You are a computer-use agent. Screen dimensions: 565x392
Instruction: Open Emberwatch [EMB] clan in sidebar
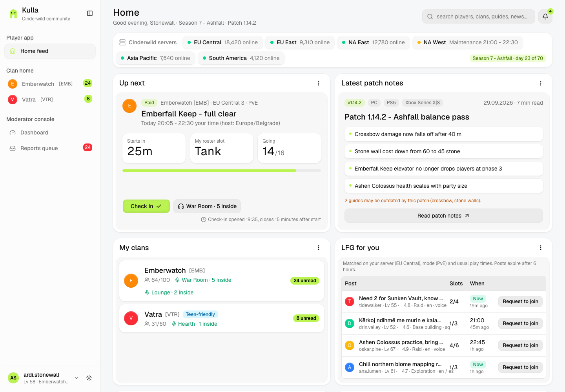pos(50,84)
